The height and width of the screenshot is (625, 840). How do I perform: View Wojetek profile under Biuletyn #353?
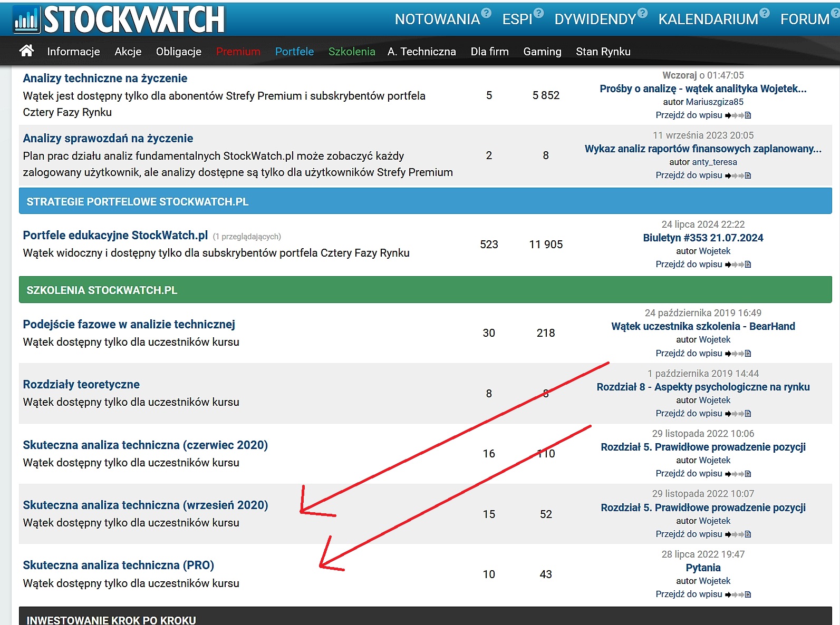715,251
